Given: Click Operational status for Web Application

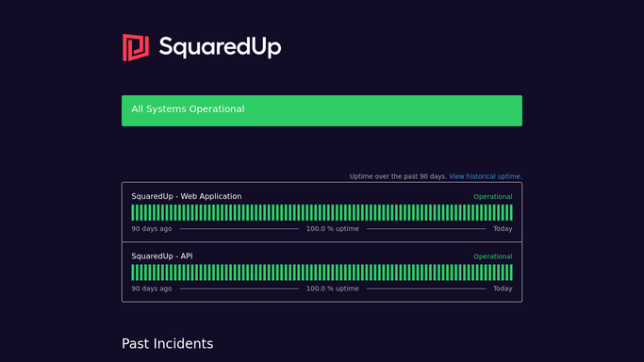Looking at the screenshot, I should click(493, 197).
